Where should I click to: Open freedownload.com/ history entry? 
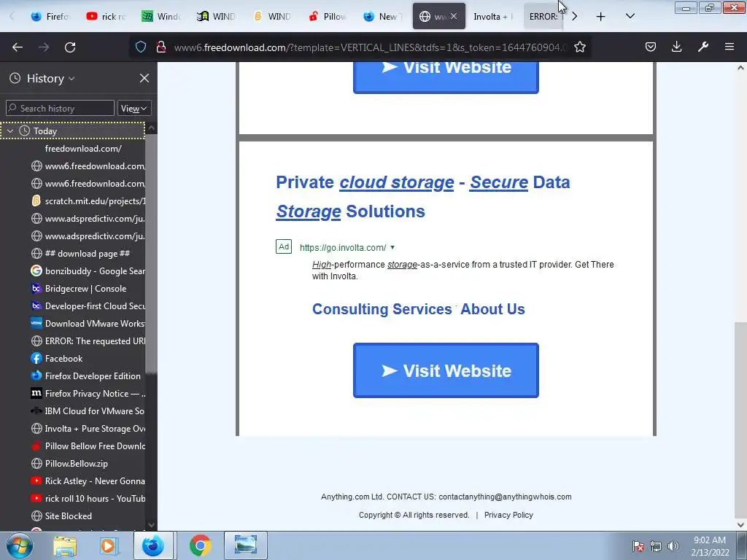(83, 149)
